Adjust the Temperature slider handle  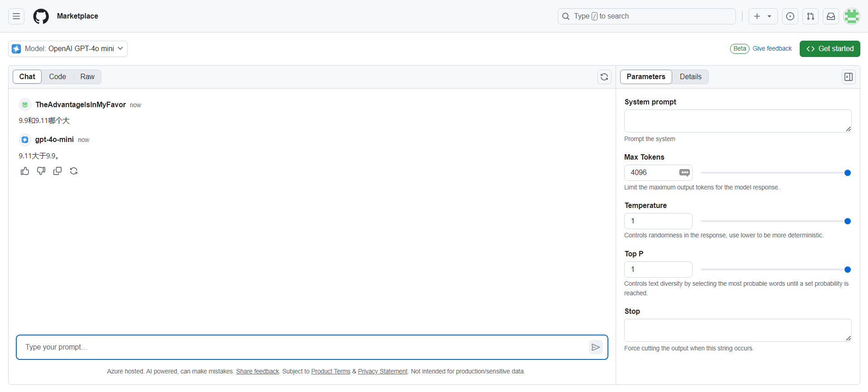(x=848, y=221)
